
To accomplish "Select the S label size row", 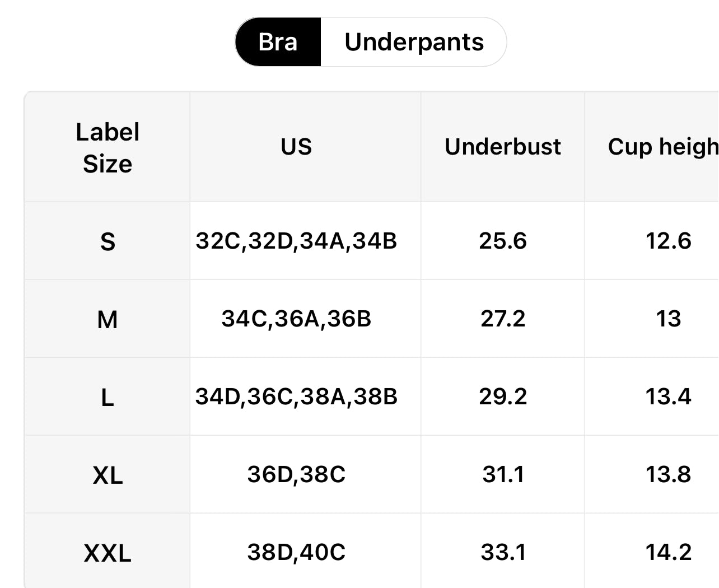I will pyautogui.click(x=108, y=242).
